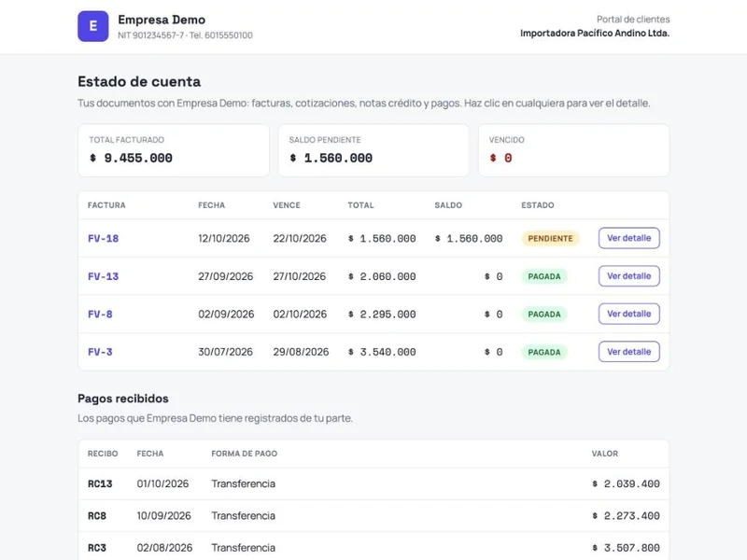Click the Portal de clientes label

click(633, 20)
